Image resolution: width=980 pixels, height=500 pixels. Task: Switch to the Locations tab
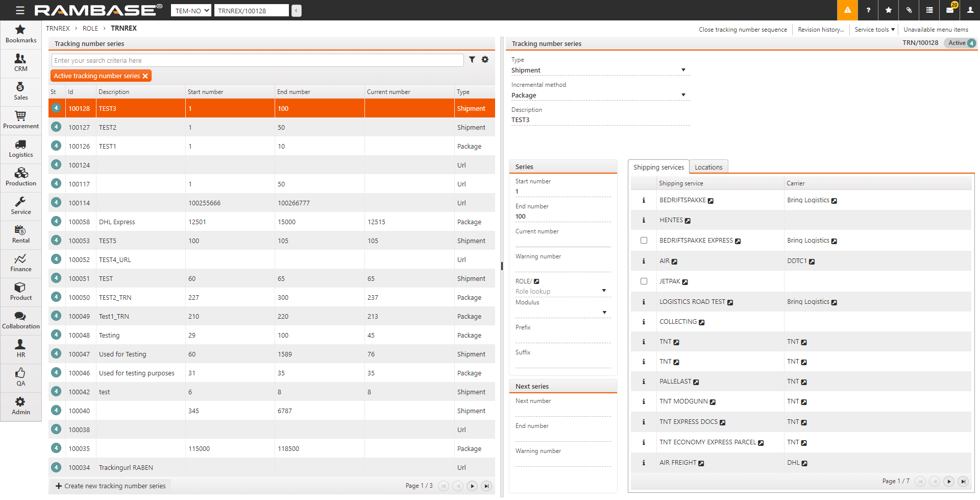[708, 167]
